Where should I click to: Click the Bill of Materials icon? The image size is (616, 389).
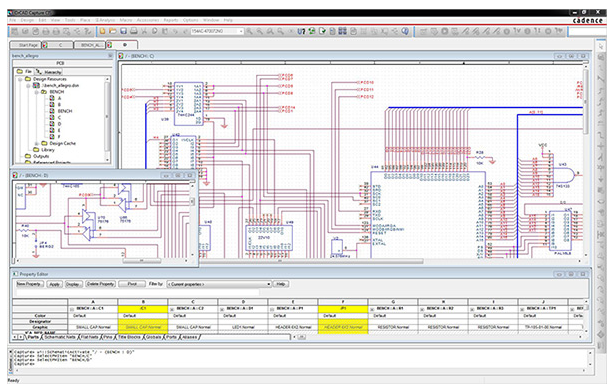pos(353,31)
